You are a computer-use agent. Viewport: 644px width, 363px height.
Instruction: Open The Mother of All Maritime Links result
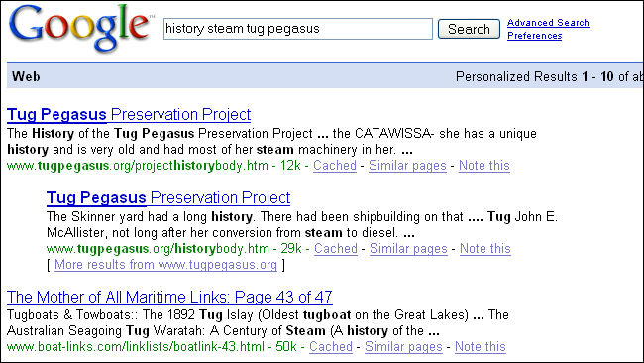coord(169,297)
